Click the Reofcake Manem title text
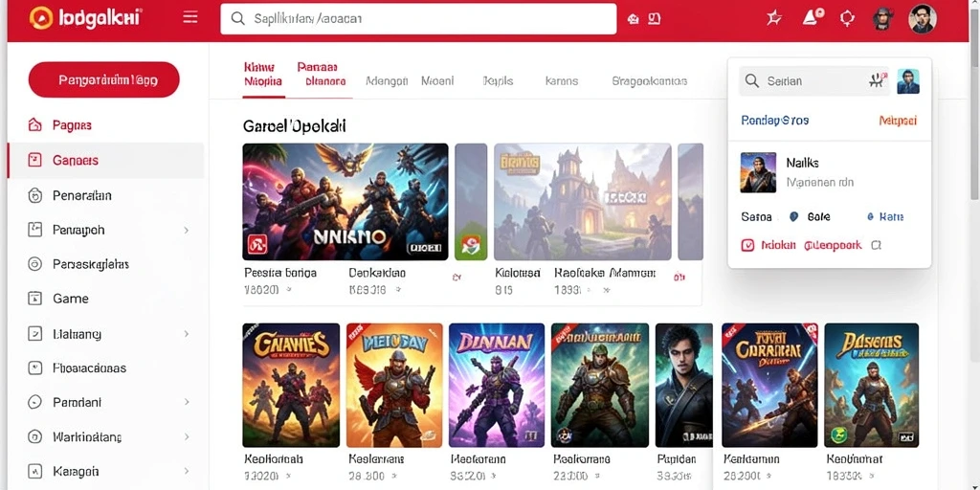 click(605, 273)
